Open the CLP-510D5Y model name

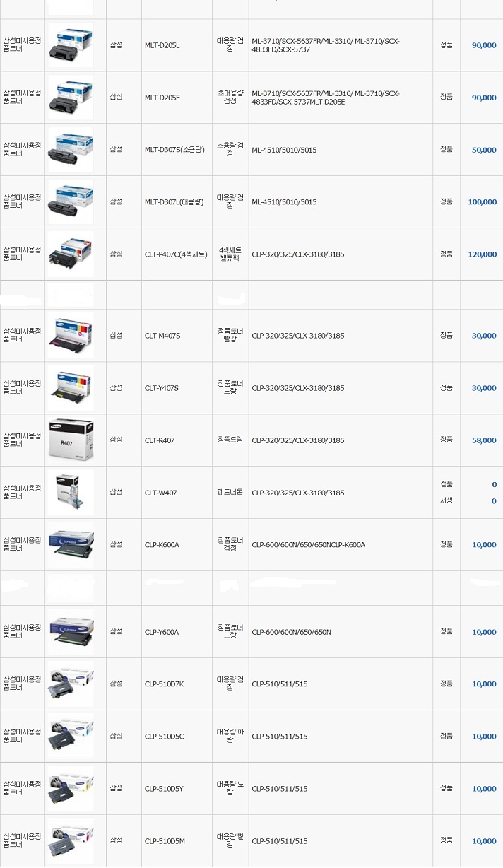click(x=164, y=789)
